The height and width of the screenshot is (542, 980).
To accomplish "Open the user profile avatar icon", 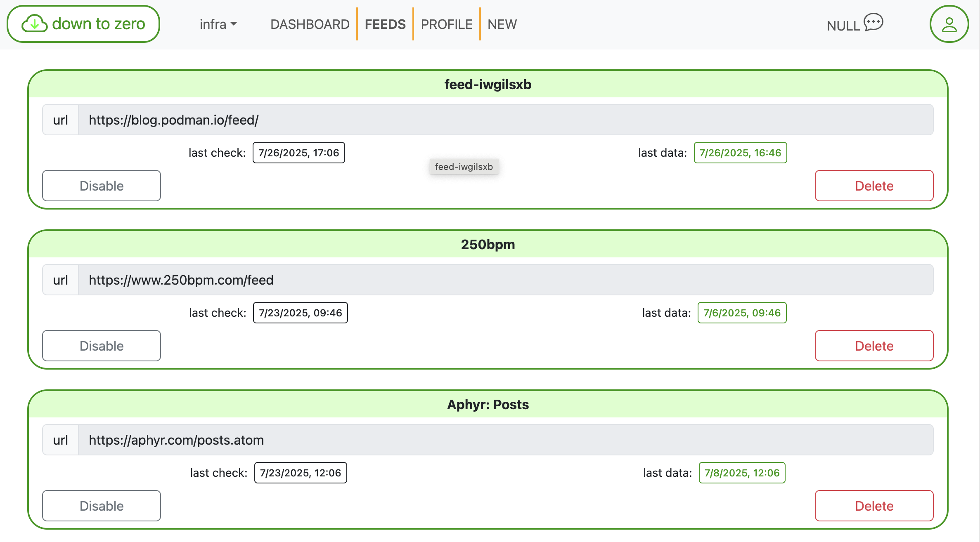I will coord(949,24).
